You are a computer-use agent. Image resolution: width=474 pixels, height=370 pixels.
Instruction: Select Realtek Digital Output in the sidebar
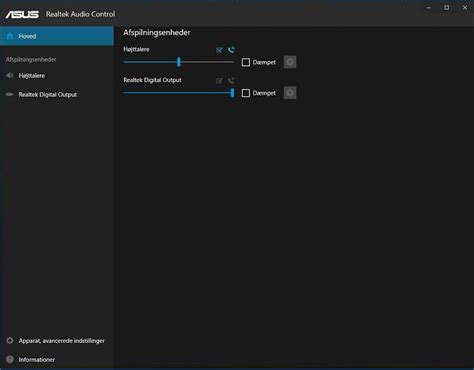(x=57, y=95)
